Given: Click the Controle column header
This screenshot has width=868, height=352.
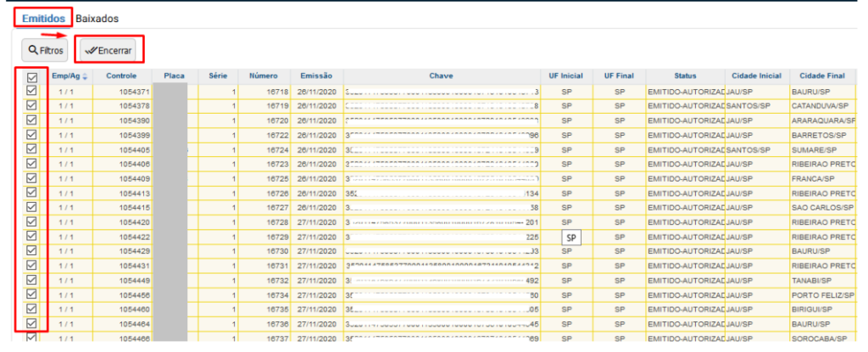Looking at the screenshot, I should coord(121,76).
